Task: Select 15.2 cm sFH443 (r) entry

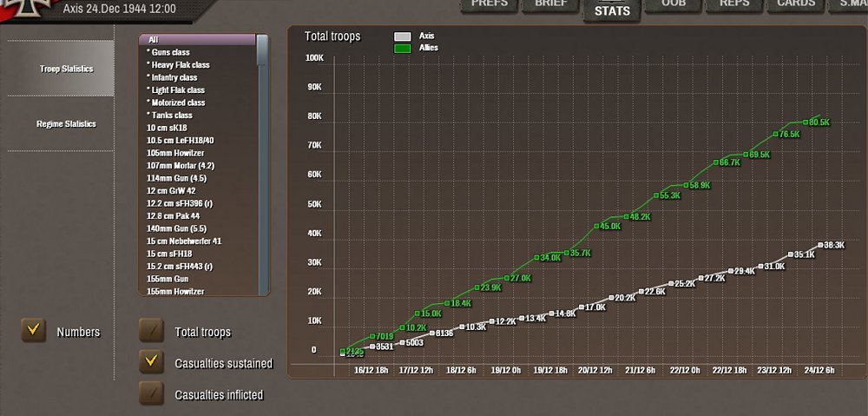Action: 197,267
